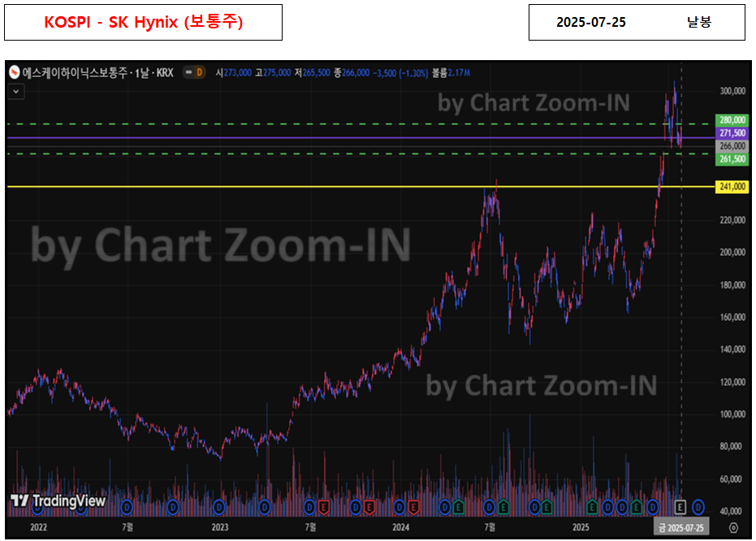The width and height of the screenshot is (756, 541).
Task: Click the SK Hynix symbol logo
Action: 15,72
